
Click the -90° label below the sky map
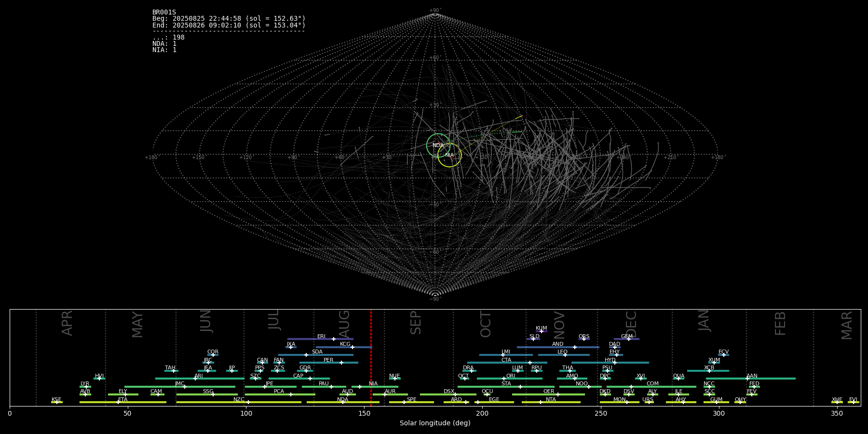435,299
